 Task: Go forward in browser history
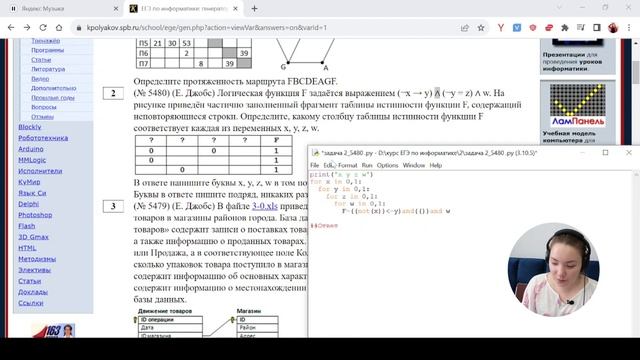click(x=27, y=28)
